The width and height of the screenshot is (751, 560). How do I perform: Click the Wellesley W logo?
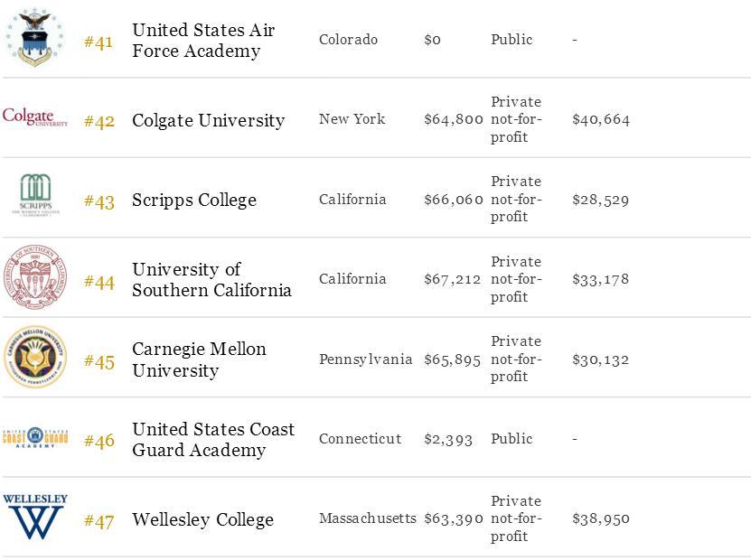click(35, 517)
